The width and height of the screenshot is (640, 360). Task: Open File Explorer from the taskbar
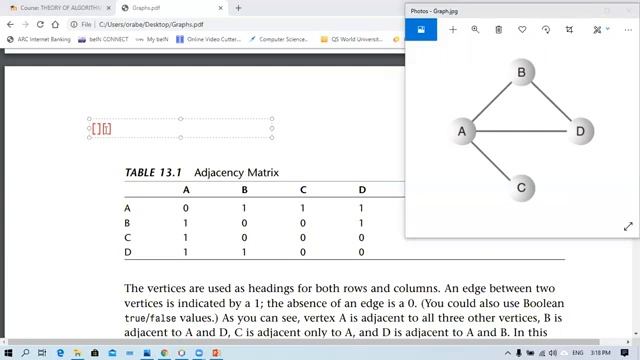click(77, 353)
